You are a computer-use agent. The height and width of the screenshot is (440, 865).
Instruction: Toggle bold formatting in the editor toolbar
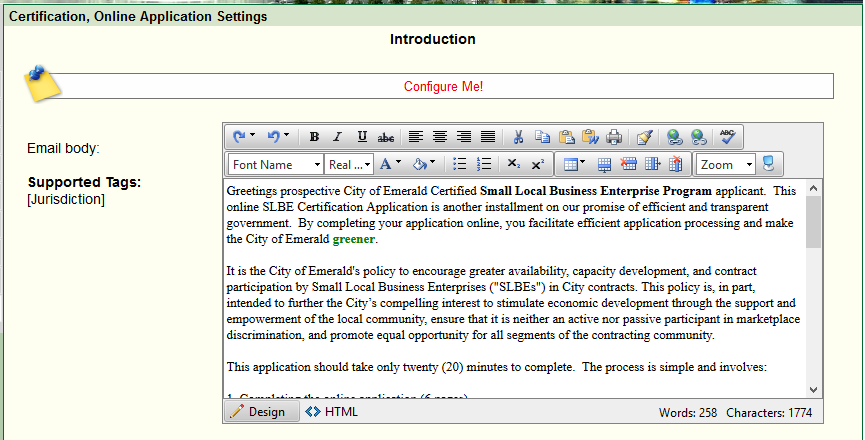(314, 137)
